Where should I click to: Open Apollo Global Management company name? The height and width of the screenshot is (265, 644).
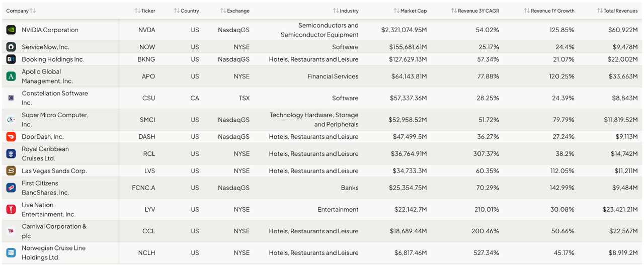pos(47,76)
